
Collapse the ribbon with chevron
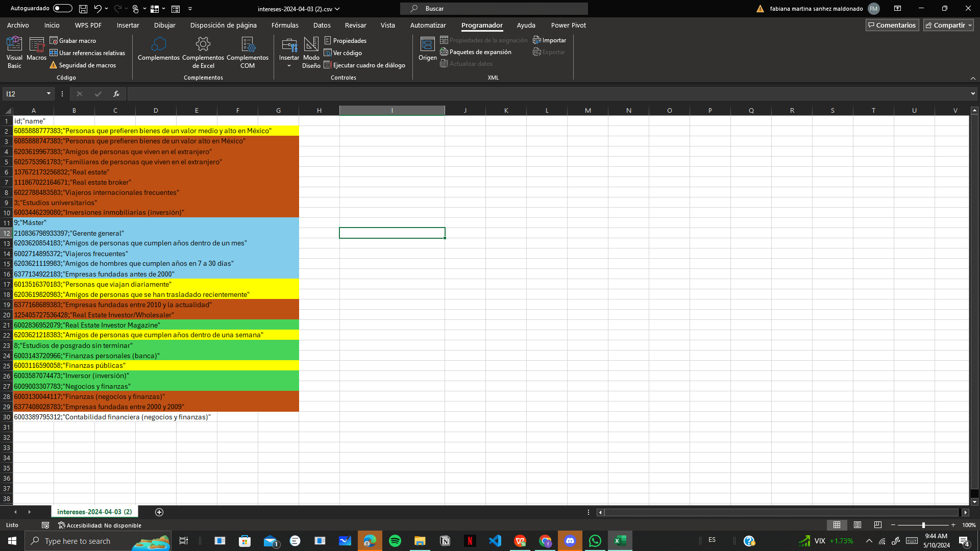pos(973,78)
